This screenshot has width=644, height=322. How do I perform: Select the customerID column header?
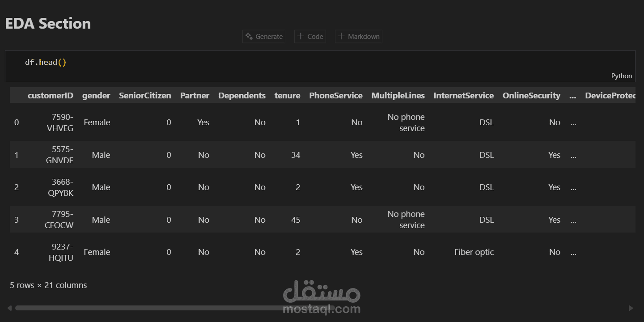click(51, 95)
